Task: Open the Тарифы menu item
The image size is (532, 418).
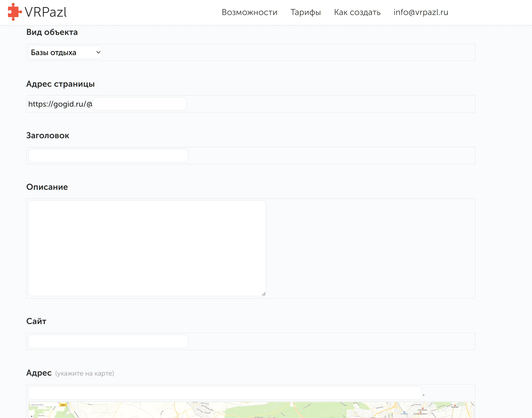Action: tap(306, 12)
